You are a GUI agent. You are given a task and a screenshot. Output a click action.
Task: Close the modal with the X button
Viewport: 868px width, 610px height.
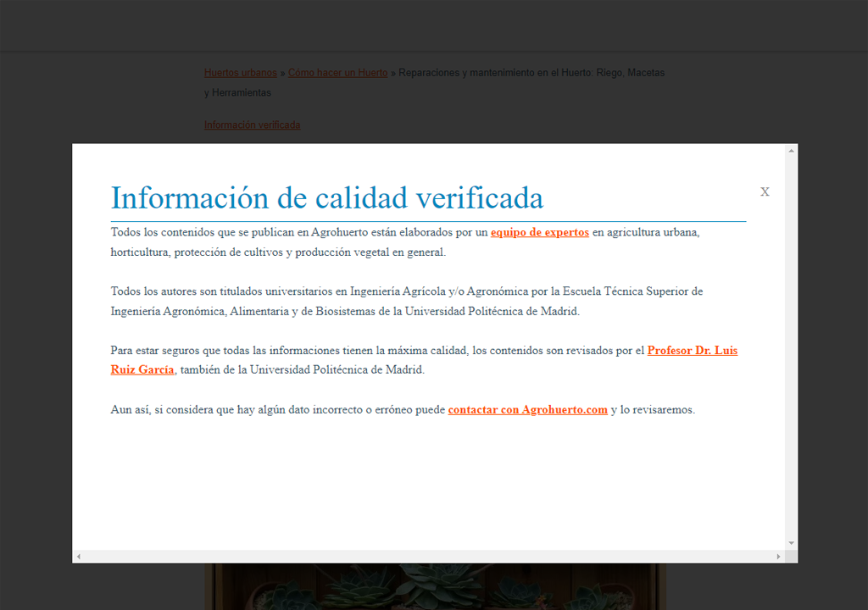(x=765, y=191)
